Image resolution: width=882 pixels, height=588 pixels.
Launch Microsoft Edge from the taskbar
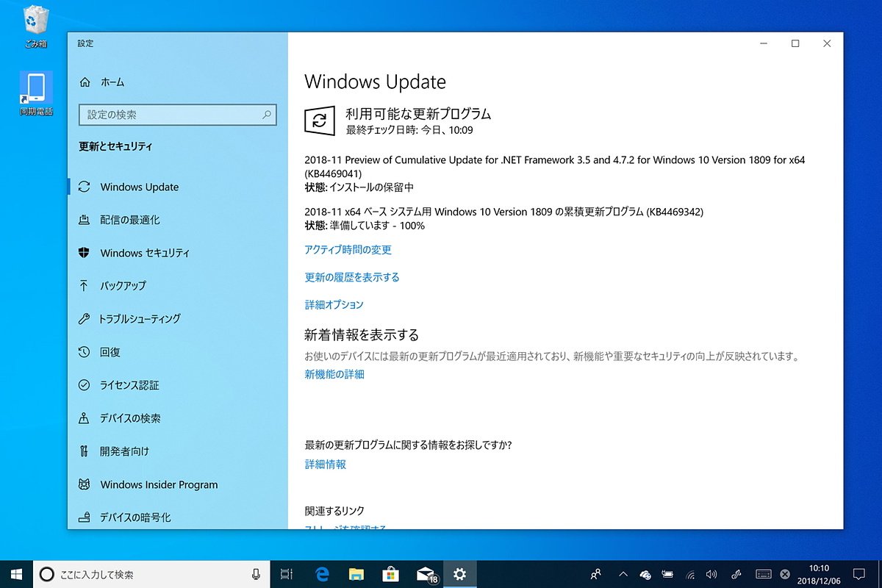click(321, 574)
